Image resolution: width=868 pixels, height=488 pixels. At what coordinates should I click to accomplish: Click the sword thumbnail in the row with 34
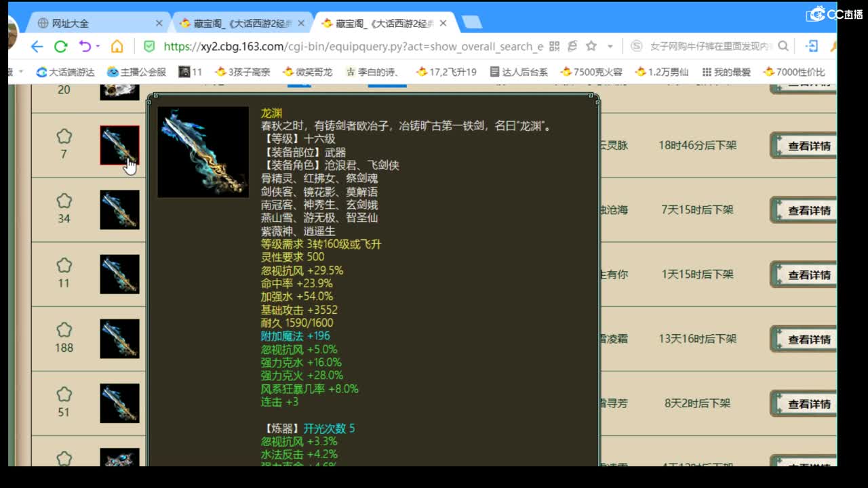pos(119,209)
